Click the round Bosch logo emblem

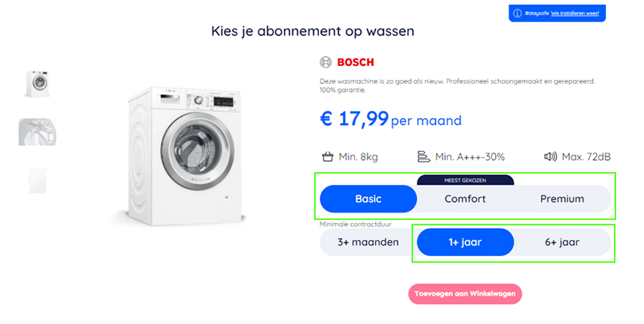[x=325, y=62]
